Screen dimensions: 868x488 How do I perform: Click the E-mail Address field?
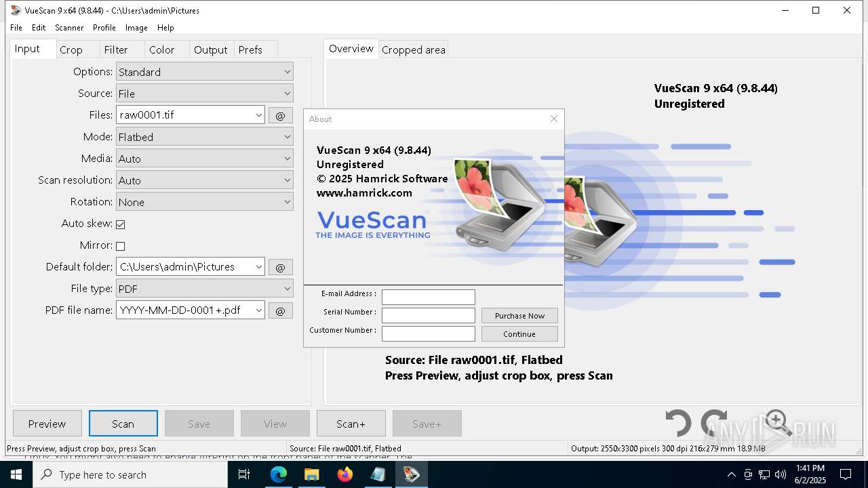point(429,297)
